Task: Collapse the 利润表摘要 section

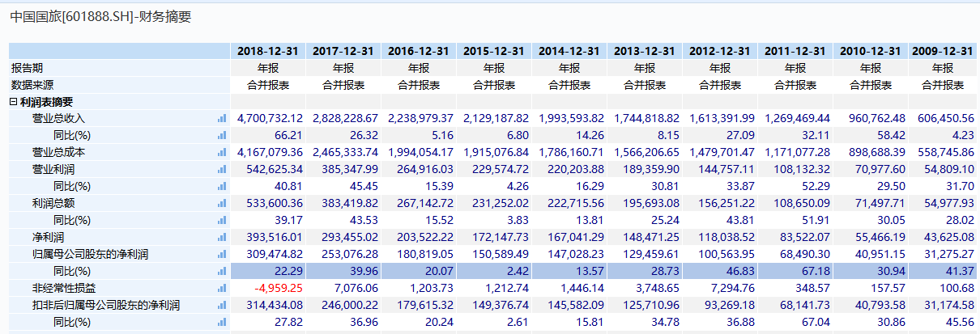Action: [14, 102]
